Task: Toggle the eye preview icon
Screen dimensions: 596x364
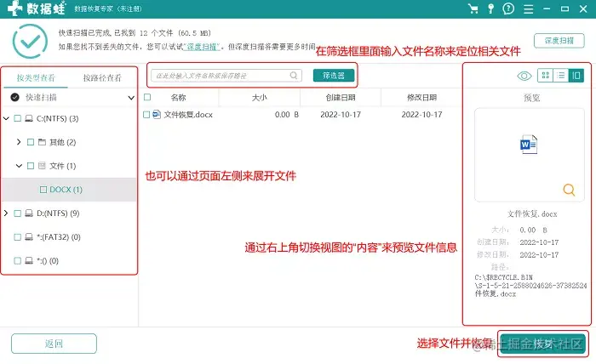Action: [524, 76]
